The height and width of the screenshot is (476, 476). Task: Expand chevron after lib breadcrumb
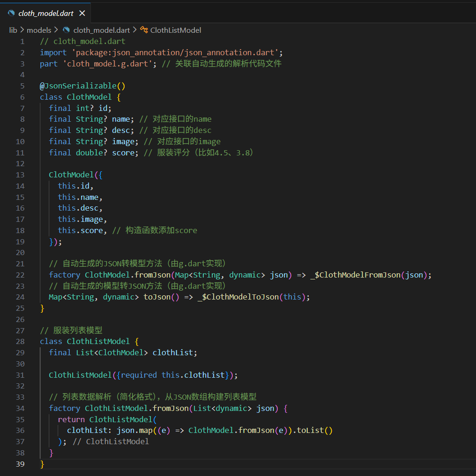tap(22, 30)
